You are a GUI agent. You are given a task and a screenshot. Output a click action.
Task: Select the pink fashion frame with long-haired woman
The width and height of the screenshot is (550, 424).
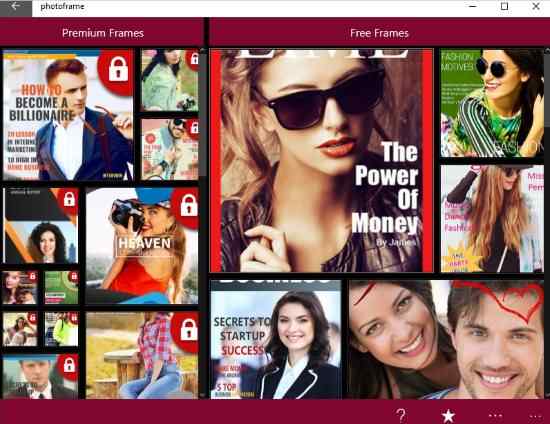coord(492,218)
